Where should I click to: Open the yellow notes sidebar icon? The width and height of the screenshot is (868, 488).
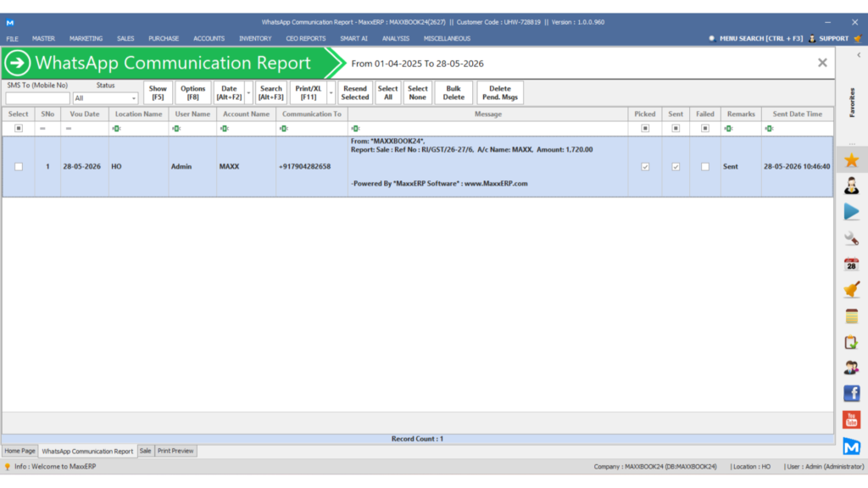[851, 316]
